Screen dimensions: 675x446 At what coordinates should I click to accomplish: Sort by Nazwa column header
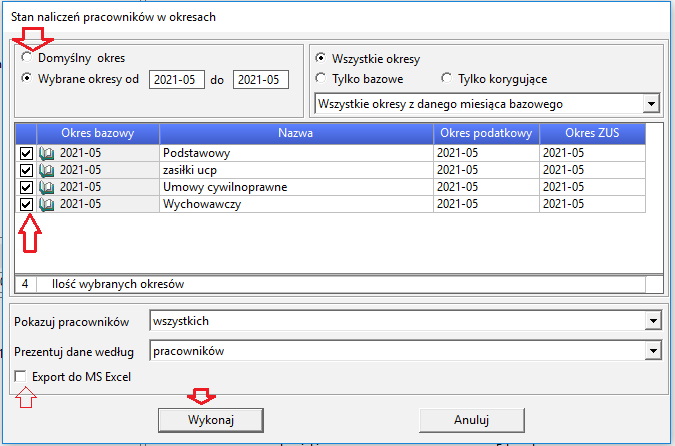(x=296, y=133)
